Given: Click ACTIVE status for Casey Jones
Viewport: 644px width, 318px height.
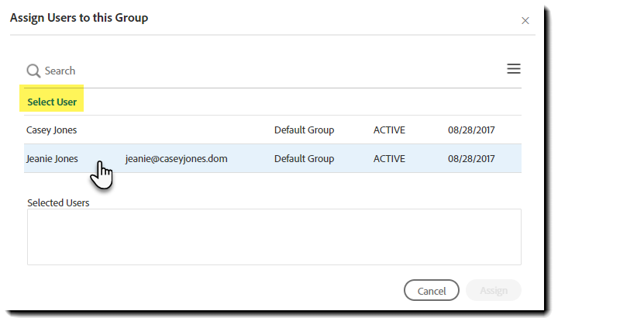Looking at the screenshot, I should [389, 130].
